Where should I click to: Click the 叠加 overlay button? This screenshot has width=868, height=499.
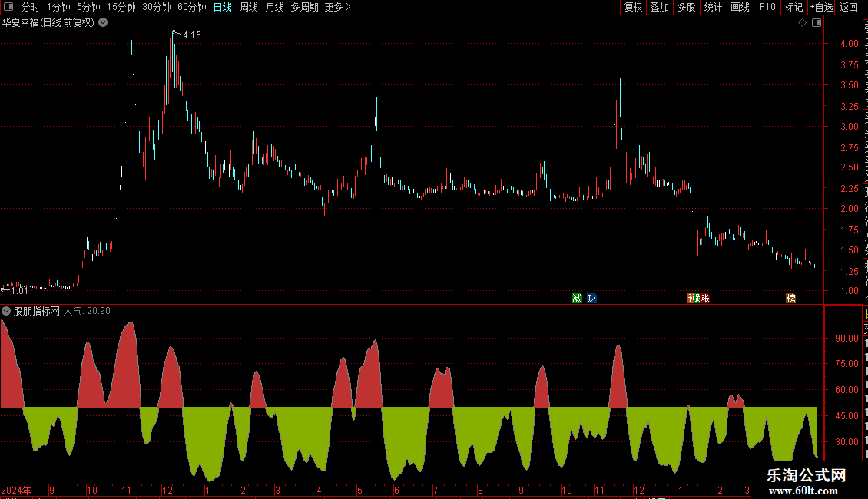click(x=660, y=7)
